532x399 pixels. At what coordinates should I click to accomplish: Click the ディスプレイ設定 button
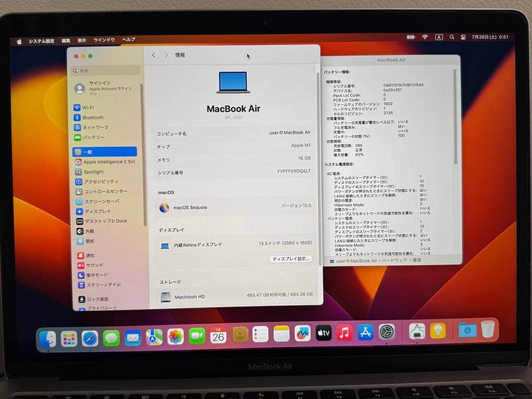(x=291, y=259)
